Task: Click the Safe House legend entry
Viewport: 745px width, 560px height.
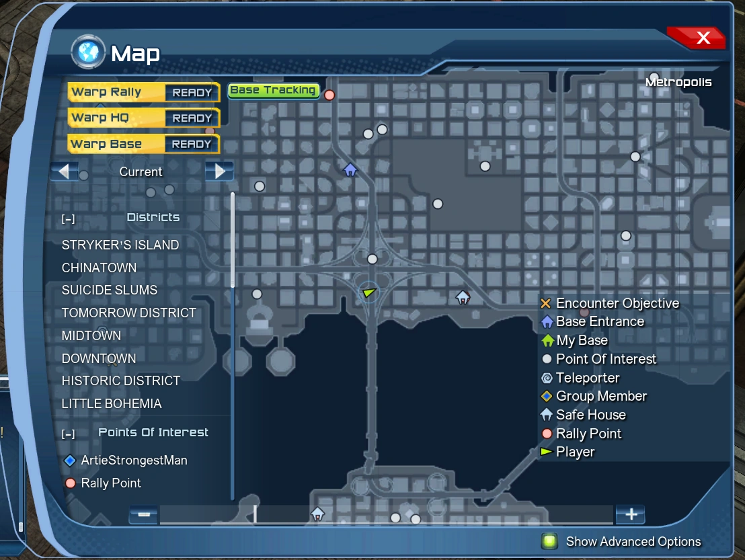Action: 584,415
